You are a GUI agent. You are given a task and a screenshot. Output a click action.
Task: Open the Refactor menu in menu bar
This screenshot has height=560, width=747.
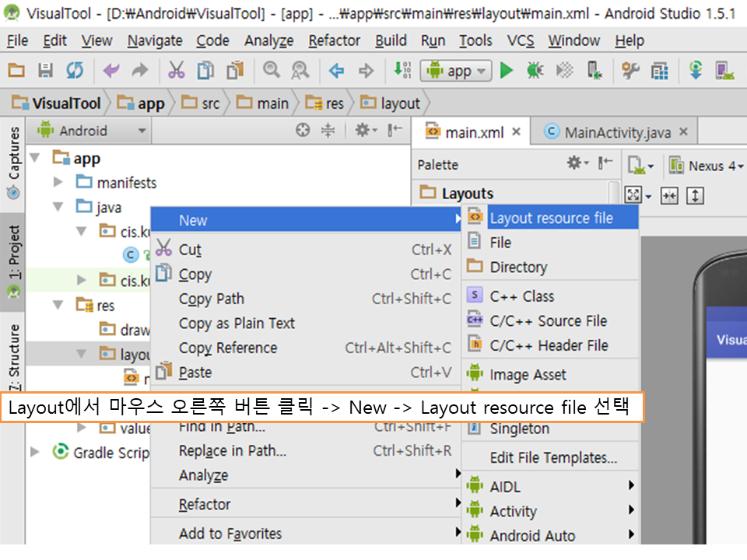click(x=334, y=40)
